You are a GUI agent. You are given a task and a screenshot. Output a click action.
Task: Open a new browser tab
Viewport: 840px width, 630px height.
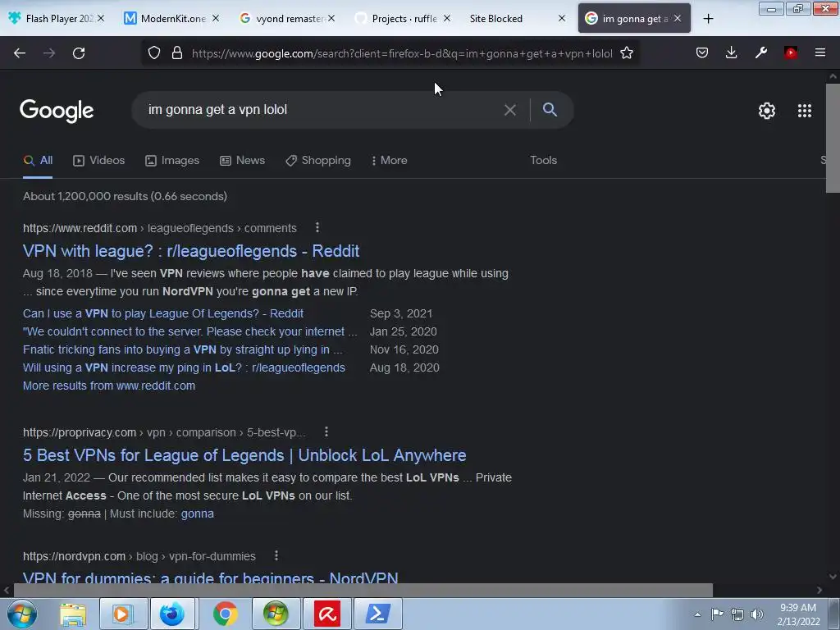click(x=708, y=19)
